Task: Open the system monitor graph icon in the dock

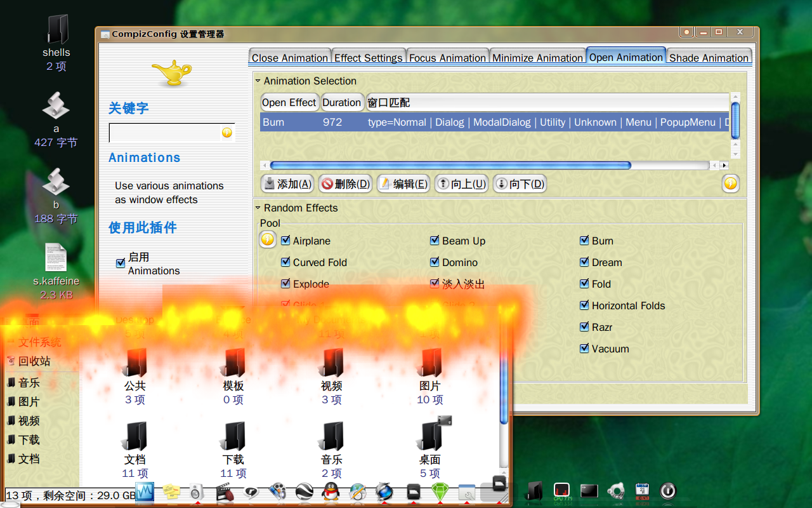Action: [145, 491]
